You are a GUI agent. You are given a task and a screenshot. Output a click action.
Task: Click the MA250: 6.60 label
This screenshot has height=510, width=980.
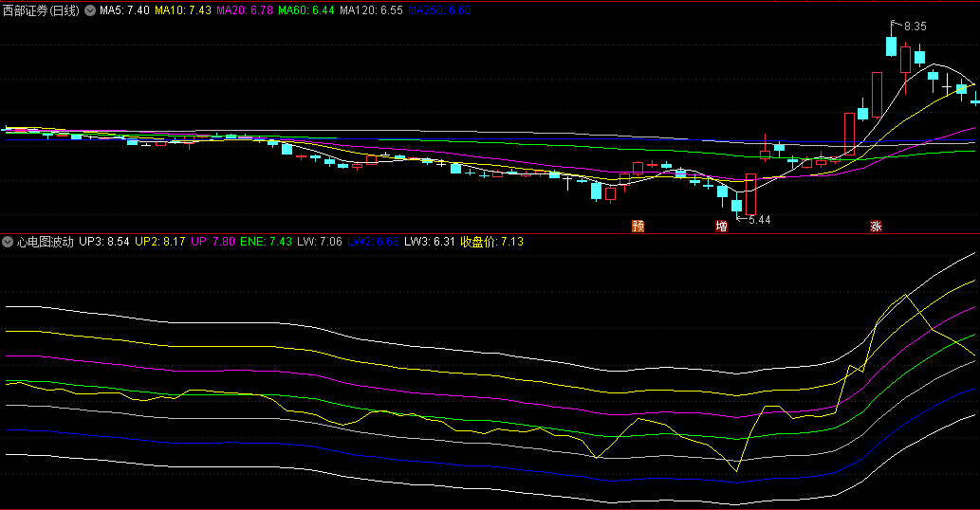(440, 10)
